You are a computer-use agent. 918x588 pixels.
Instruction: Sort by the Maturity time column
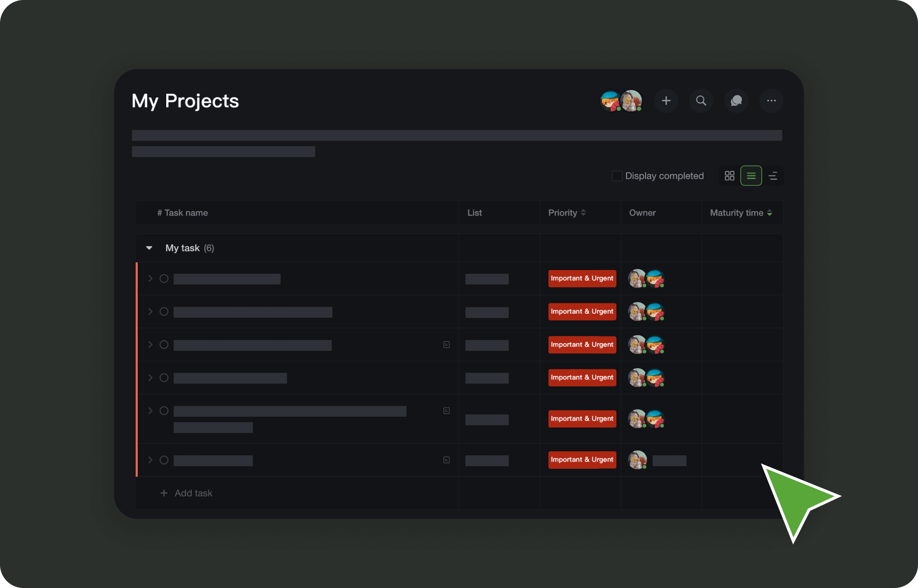coord(740,213)
